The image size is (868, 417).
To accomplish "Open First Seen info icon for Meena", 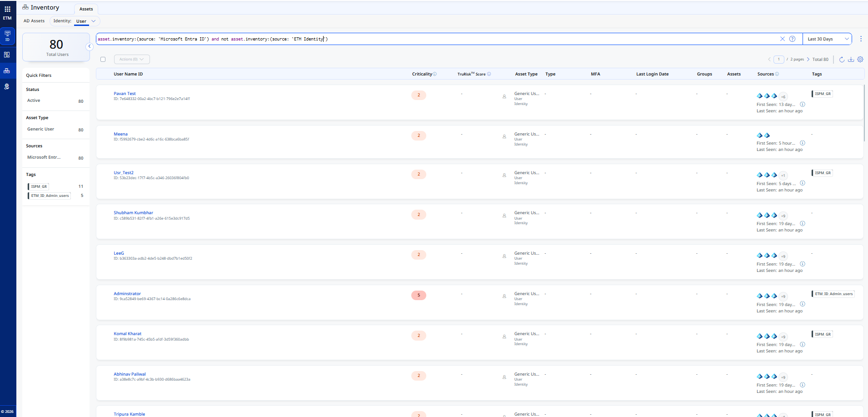I will point(803,143).
